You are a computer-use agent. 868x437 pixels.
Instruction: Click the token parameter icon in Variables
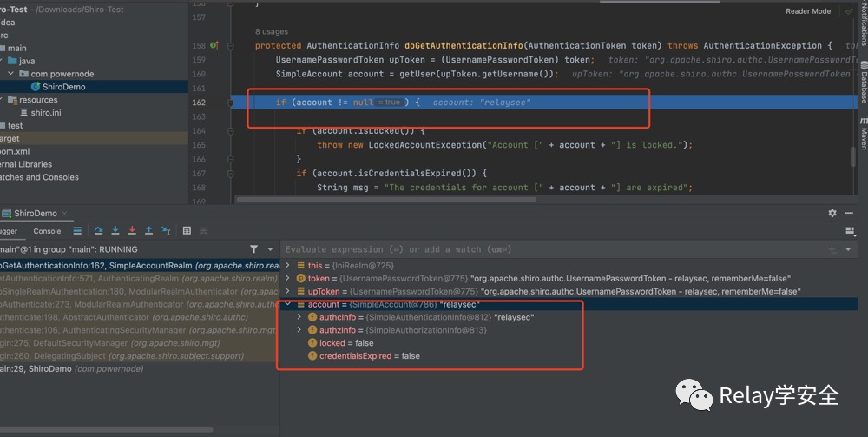tap(301, 279)
